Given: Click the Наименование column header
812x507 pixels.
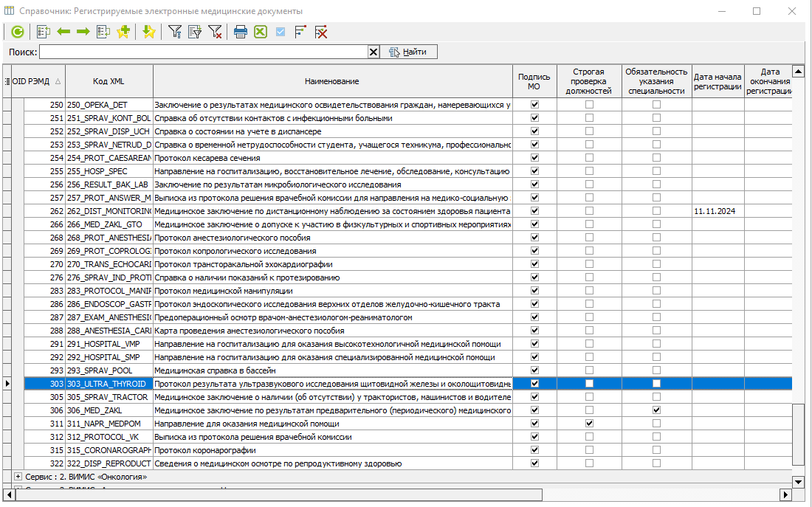Looking at the screenshot, I should click(x=332, y=81).
